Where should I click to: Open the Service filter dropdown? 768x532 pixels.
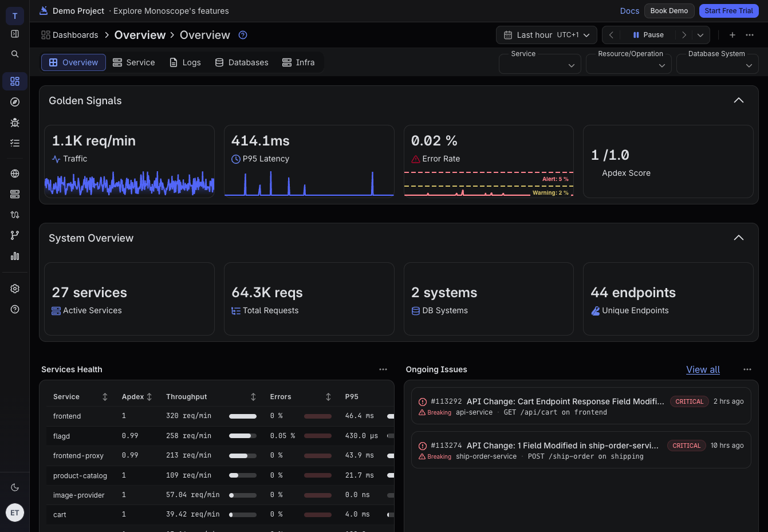[x=540, y=64]
